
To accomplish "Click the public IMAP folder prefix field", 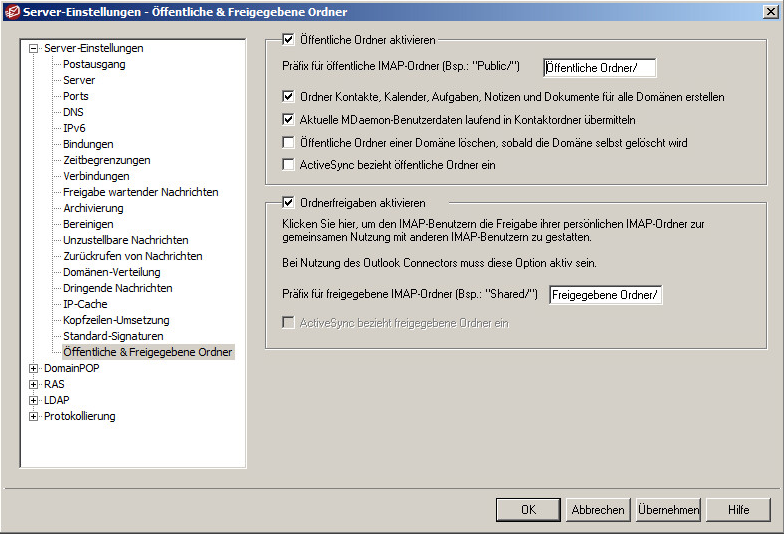I will pos(599,68).
